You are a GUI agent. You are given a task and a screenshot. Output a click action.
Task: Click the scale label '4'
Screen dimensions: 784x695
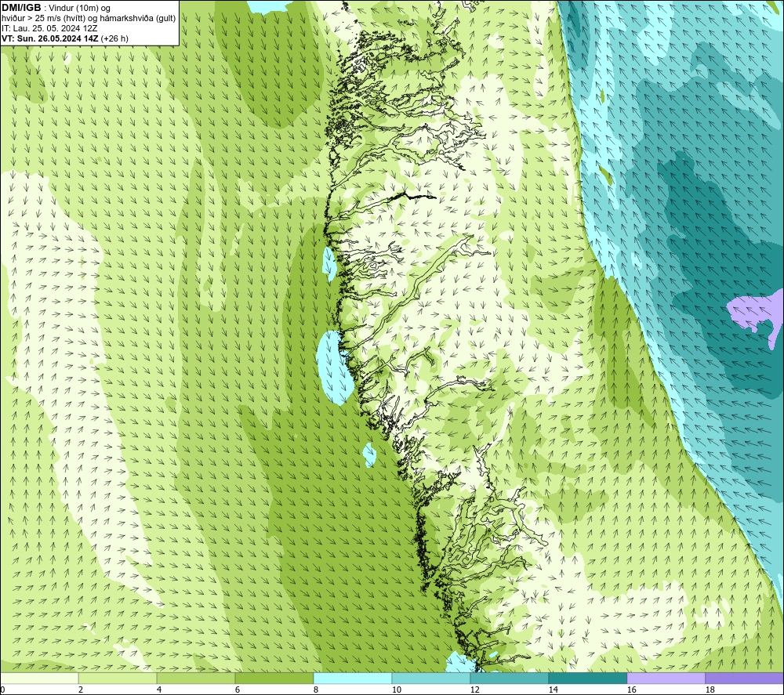coord(159,690)
